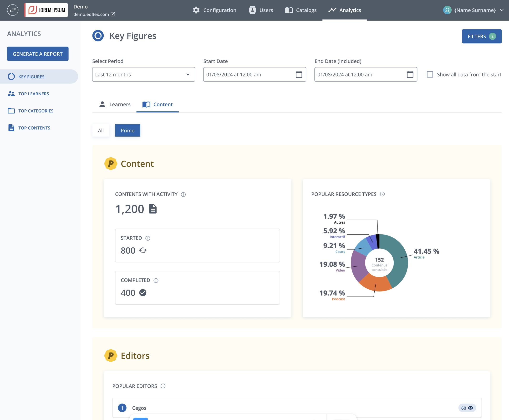Open external link icon beside demo.edflex.com
509x420 pixels.
[x=113, y=14]
